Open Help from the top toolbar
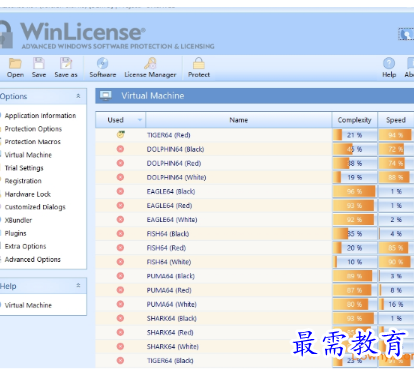 click(x=389, y=68)
